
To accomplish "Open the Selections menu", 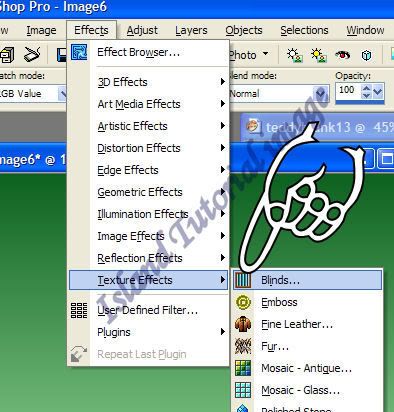I will tap(304, 30).
